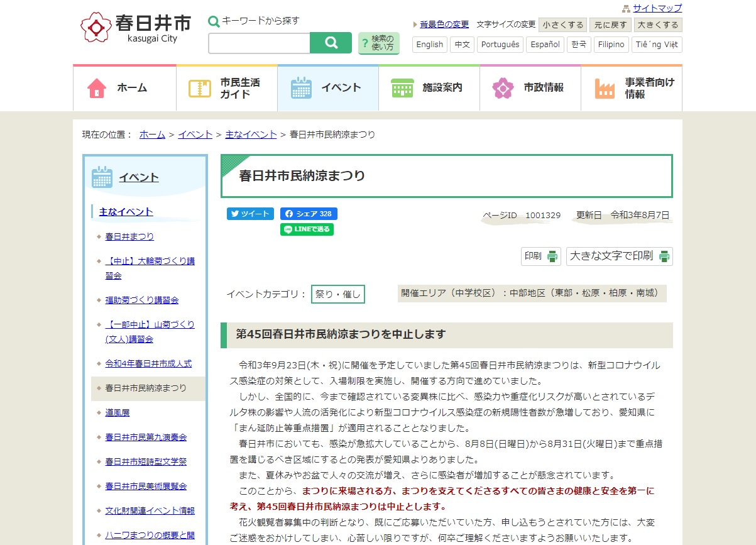
Task: Open 春日井市短詩型文学祭 link
Action: pos(146,461)
